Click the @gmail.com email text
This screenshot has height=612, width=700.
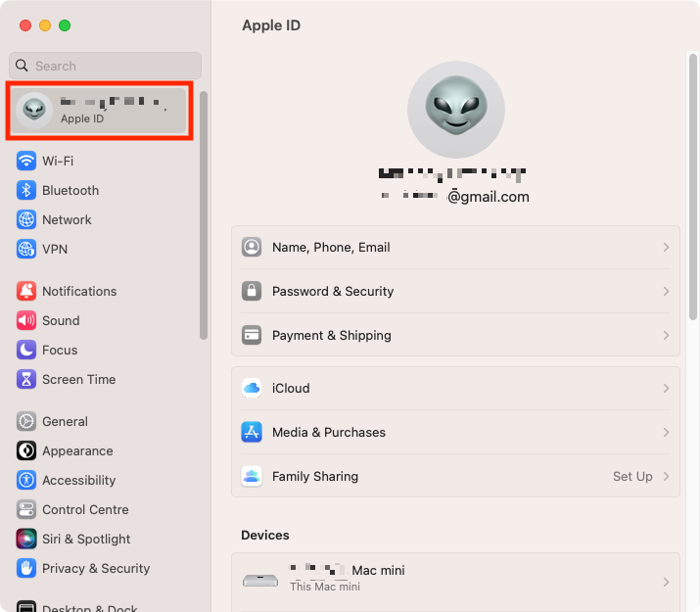point(489,197)
